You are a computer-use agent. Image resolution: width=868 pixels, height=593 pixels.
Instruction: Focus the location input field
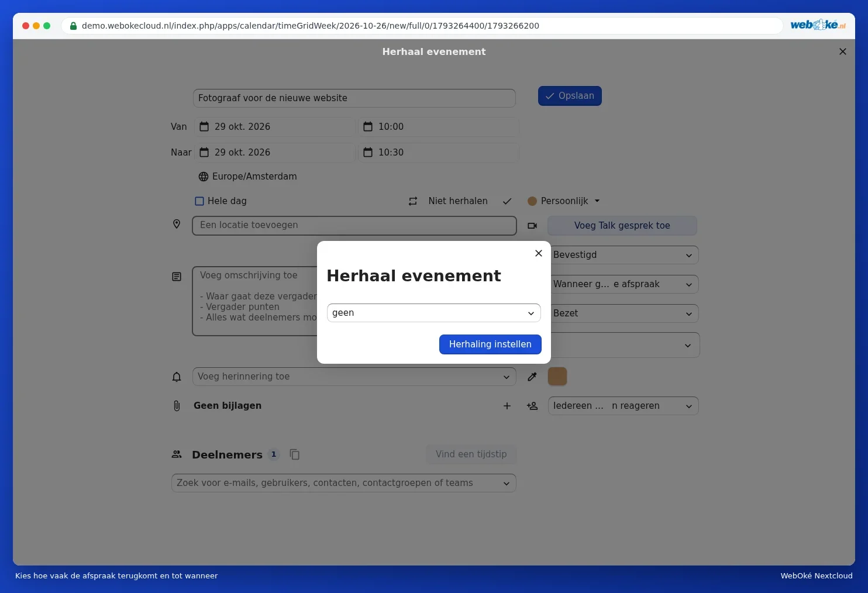[x=354, y=226]
